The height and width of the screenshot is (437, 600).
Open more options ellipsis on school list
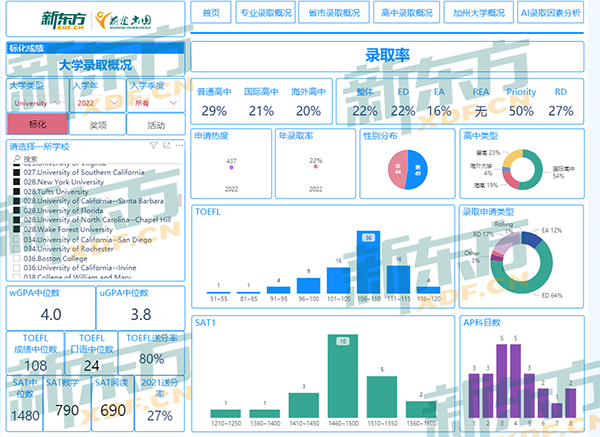179,145
